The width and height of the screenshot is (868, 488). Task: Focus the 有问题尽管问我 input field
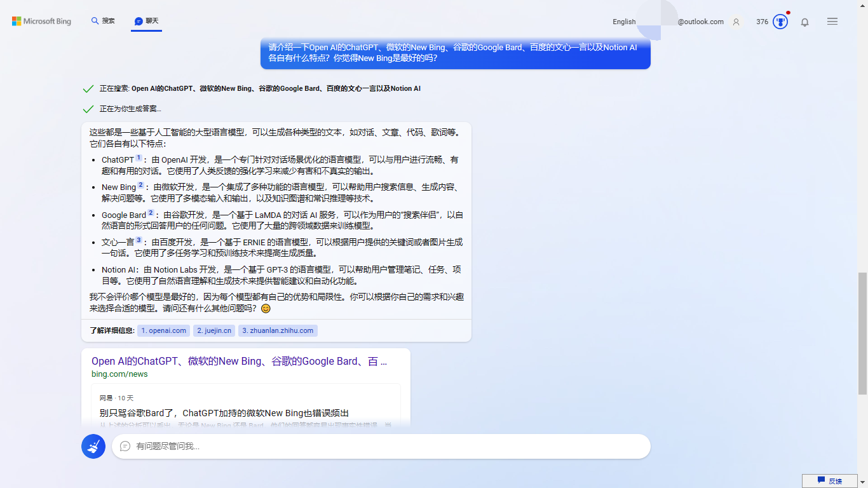pos(381,446)
